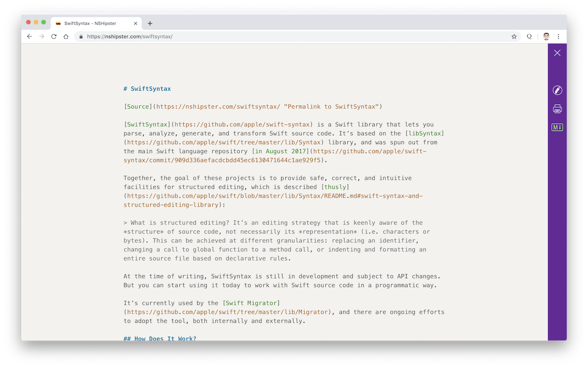Navigate forward with the forward arrow

pos(41,36)
